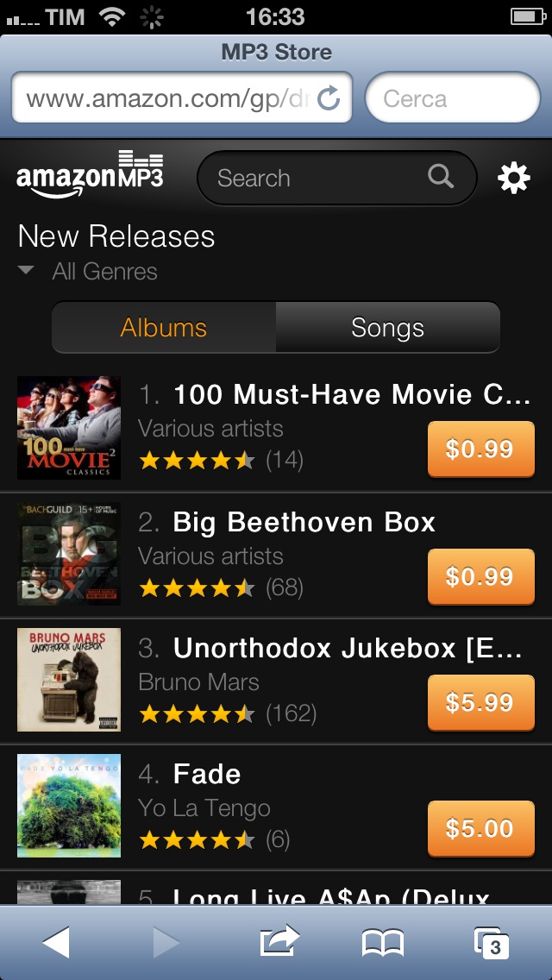
Task: Switch to the Songs tab
Action: pos(387,328)
